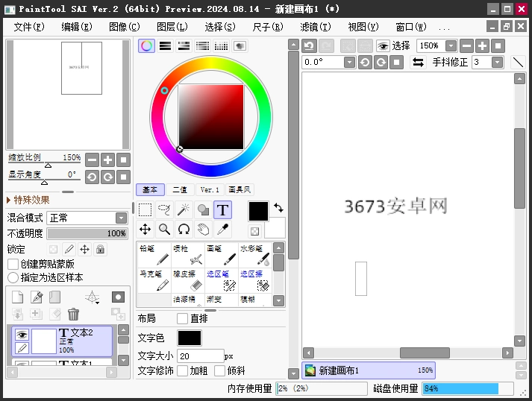Select the rotate view tool
Screen dimensions: 532x401
(184, 230)
